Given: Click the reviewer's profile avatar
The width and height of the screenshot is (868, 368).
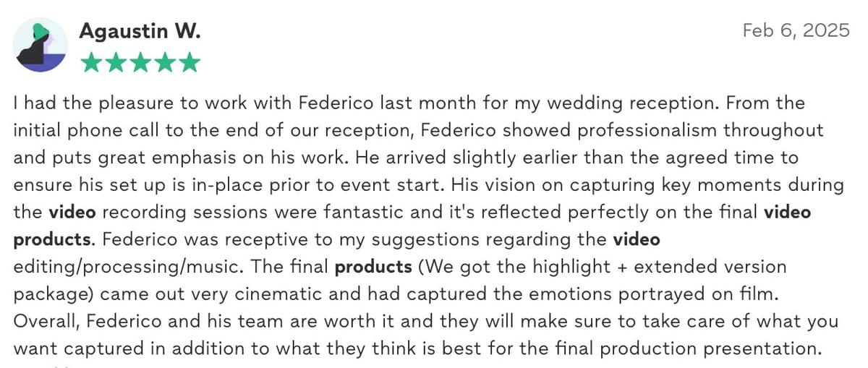Looking at the screenshot, I should pos(41,45).
